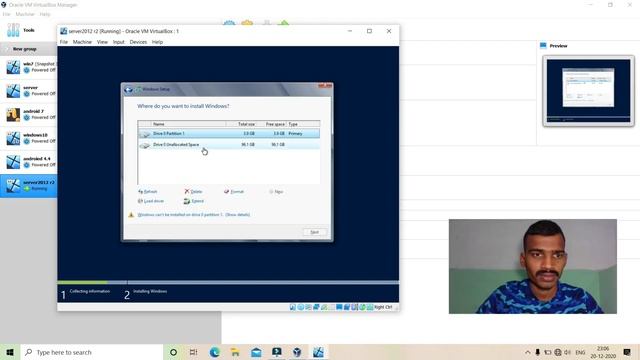This screenshot has height=360, width=640.
Task: Click the network globe icon in the tray
Action: [558, 352]
